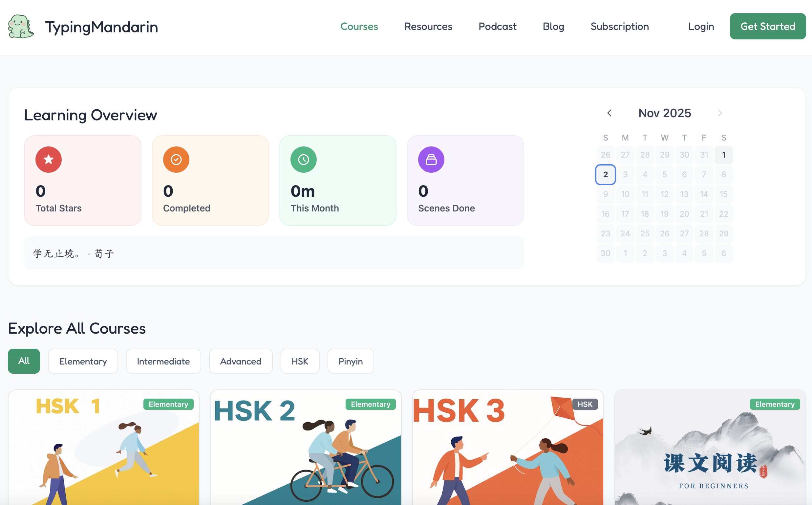The height and width of the screenshot is (505, 812).
Task: Click the green This Month clock icon
Action: click(x=303, y=160)
